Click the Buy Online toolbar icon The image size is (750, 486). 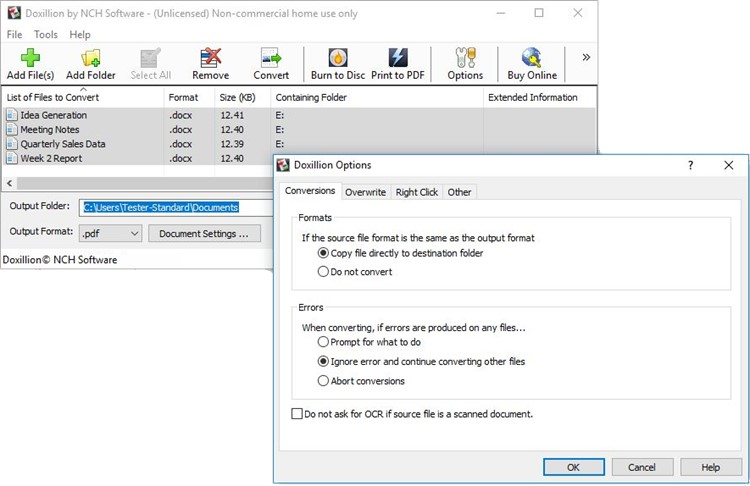(x=531, y=58)
